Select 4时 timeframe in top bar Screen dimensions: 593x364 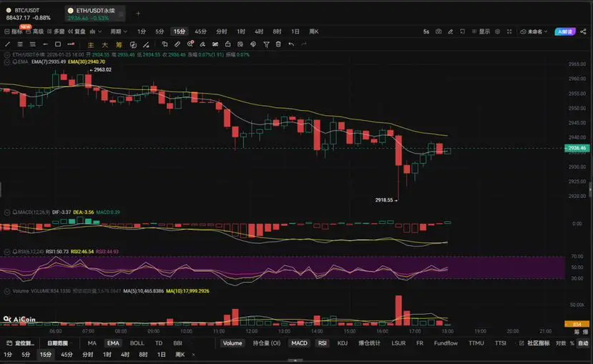click(x=259, y=31)
